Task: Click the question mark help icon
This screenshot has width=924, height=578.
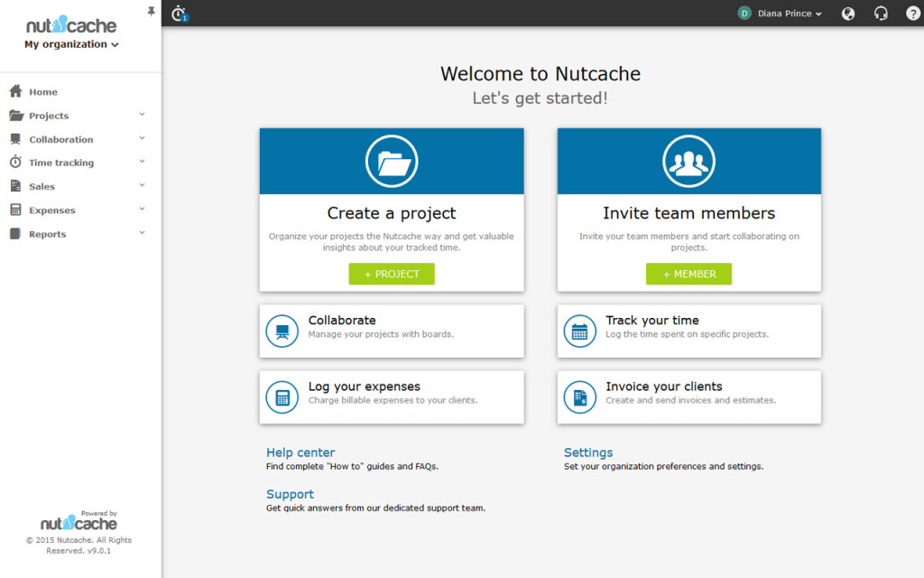Action: point(912,14)
